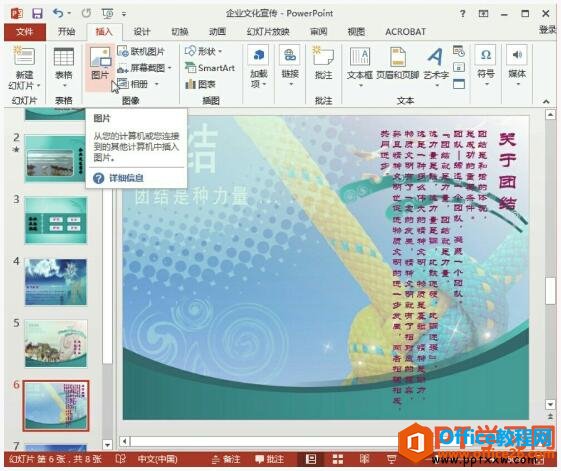
Task: Switch to the 动画 tab
Action: [x=217, y=31]
